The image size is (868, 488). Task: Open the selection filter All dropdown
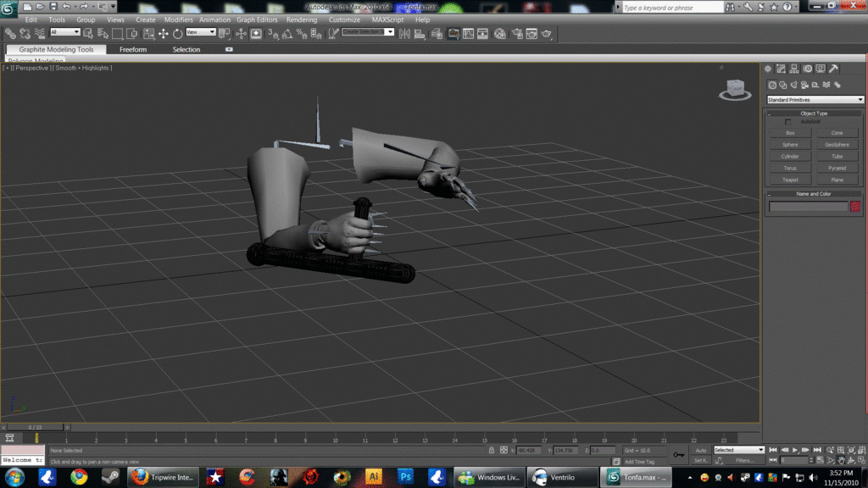[x=66, y=34]
